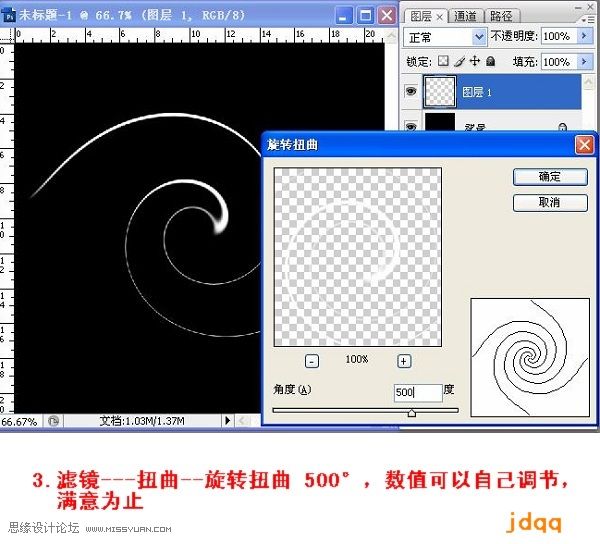Click the twirl filter preview area
600x544 pixels.
click(x=357, y=257)
